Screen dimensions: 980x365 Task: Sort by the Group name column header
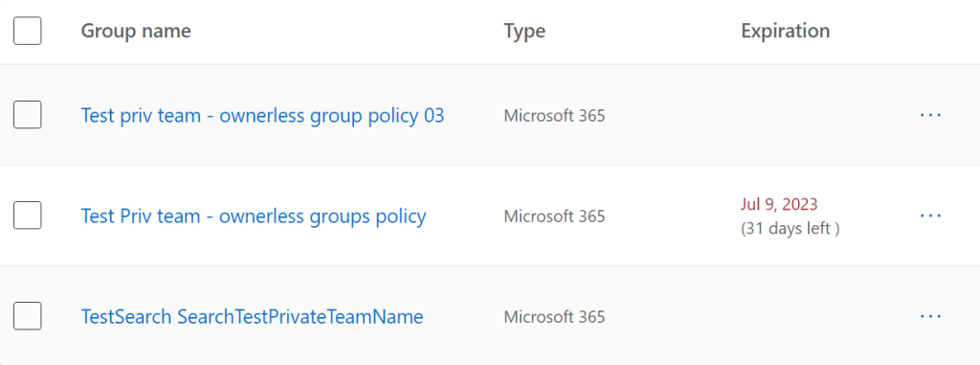[136, 31]
